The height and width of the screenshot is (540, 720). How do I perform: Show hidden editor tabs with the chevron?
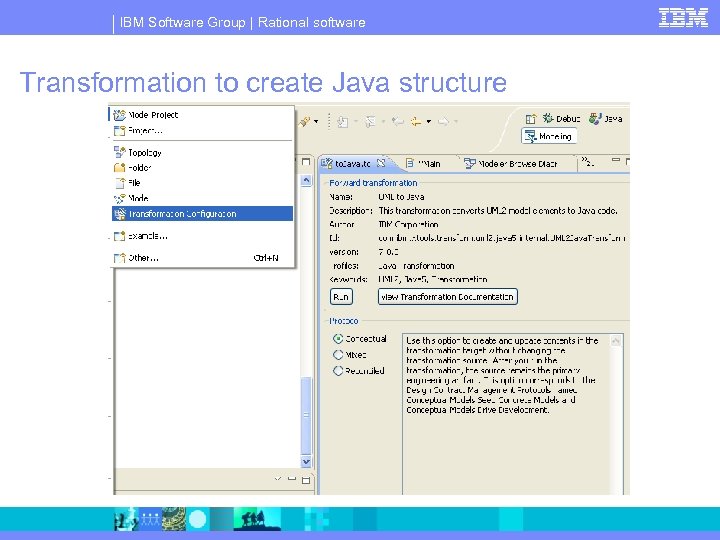point(587,161)
